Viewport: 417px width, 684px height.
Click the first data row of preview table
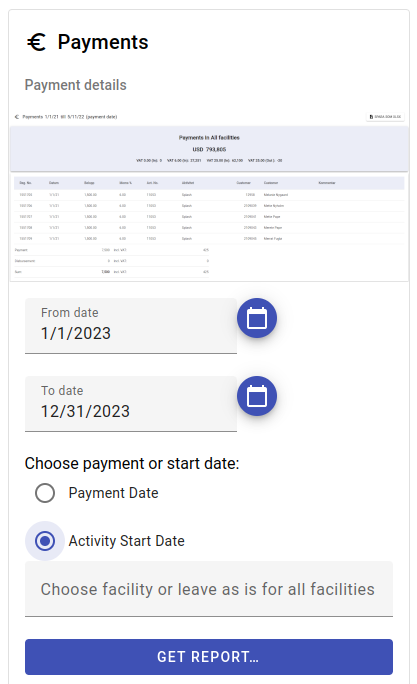tap(209, 195)
